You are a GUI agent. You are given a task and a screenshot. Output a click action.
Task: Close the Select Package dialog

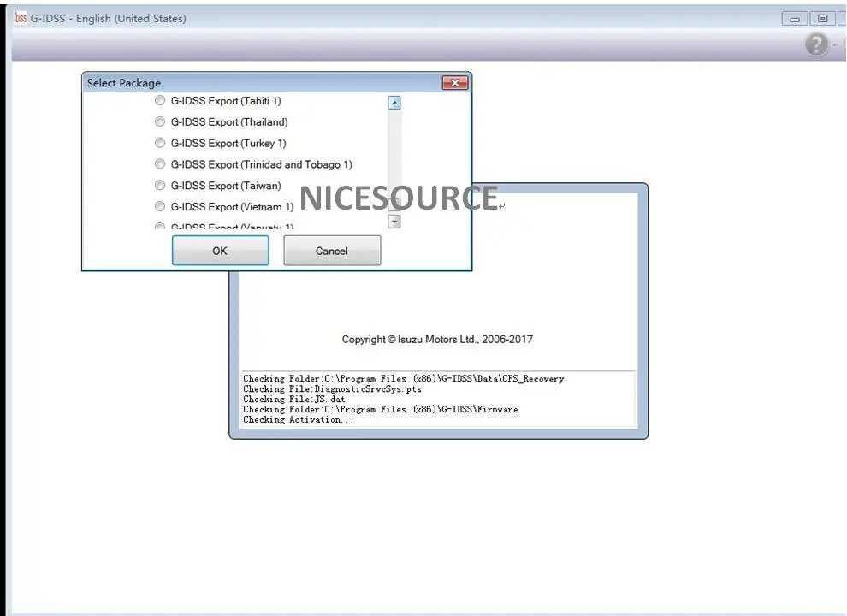(455, 83)
